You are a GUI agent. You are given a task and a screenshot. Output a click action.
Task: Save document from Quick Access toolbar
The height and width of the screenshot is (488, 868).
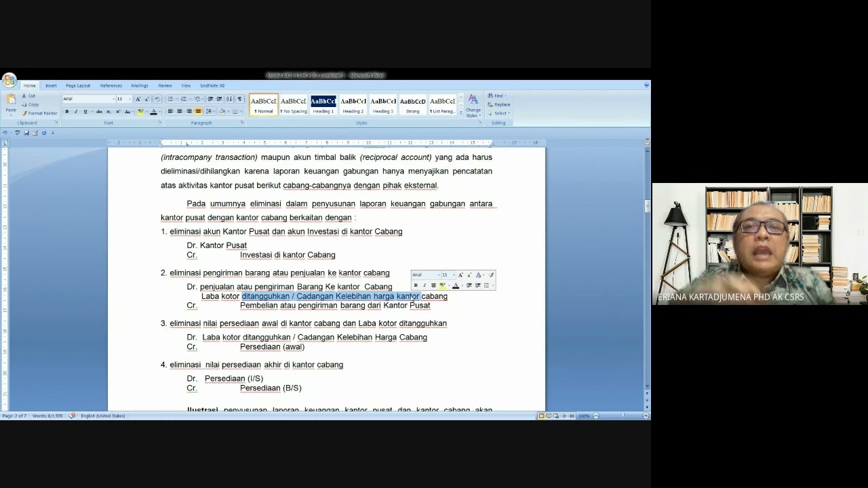coord(26,133)
